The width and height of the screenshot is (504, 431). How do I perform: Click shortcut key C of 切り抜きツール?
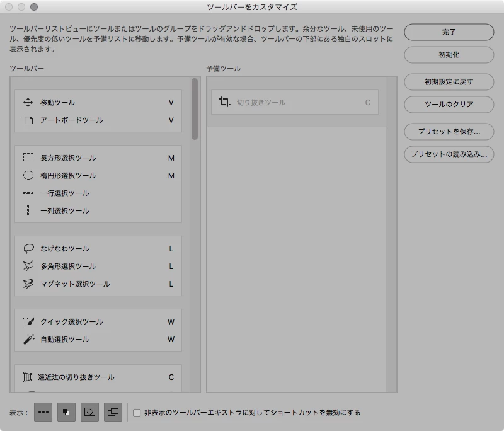click(368, 103)
